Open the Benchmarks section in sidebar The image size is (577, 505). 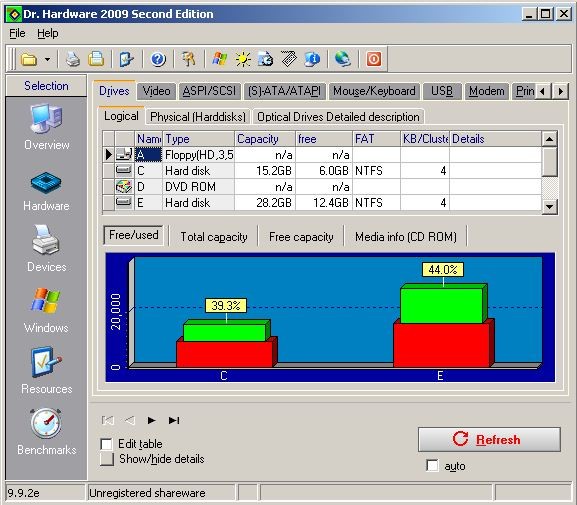click(46, 431)
